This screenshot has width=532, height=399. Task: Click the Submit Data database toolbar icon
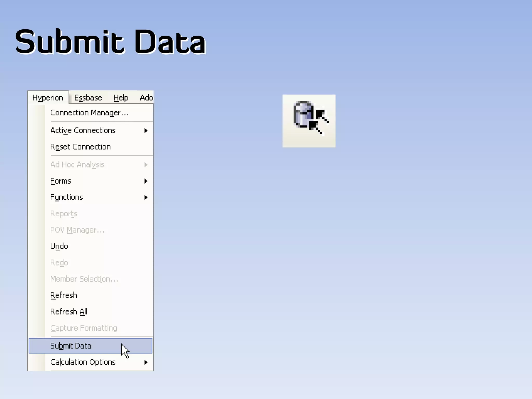(309, 121)
